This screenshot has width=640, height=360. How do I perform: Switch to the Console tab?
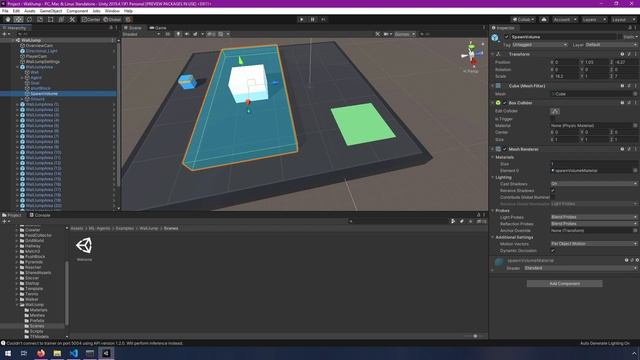click(x=40, y=215)
